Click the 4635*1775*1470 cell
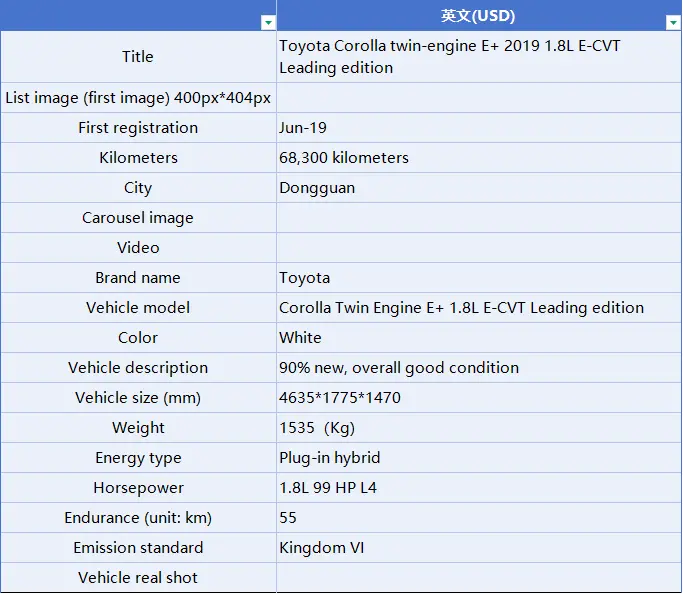This screenshot has width=683, height=594. (479, 398)
